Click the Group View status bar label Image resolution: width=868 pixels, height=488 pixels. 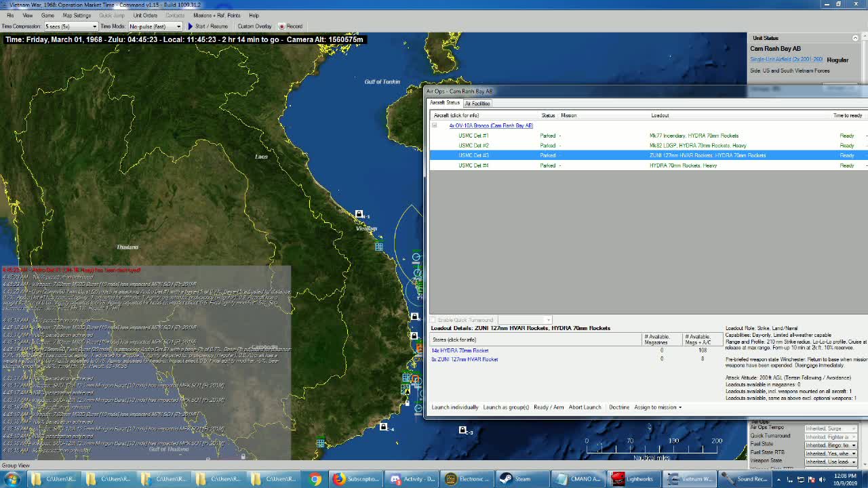point(16,466)
